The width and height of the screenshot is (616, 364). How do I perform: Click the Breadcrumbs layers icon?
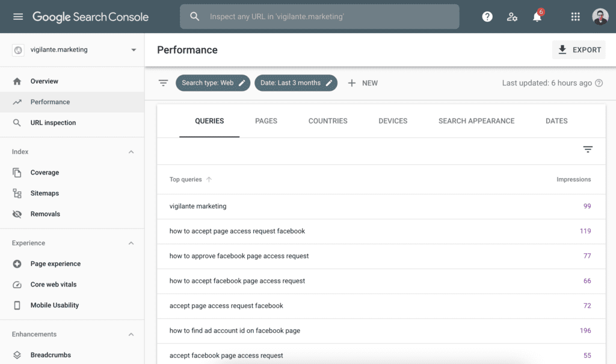17,355
